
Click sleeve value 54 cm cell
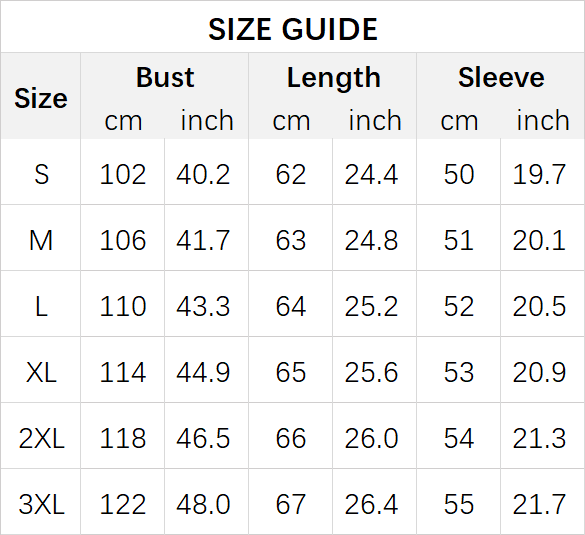tap(459, 438)
